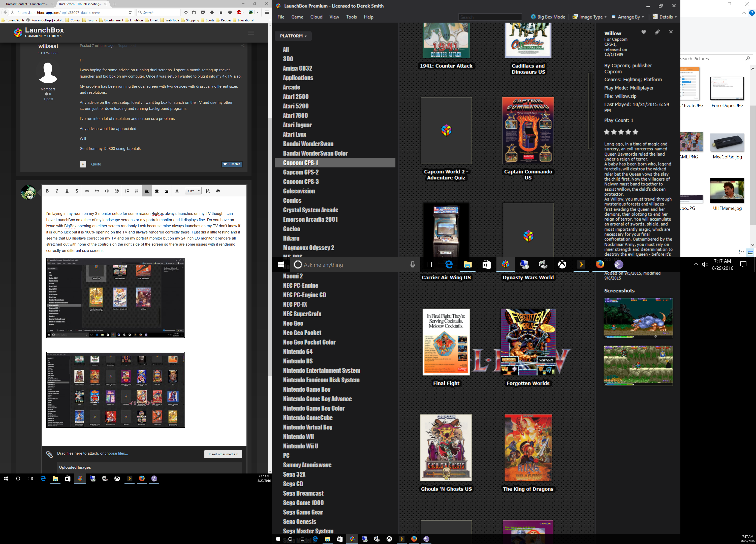Toggle underline formatting in the reply editor
This screenshot has width=756, height=544.
67,191
